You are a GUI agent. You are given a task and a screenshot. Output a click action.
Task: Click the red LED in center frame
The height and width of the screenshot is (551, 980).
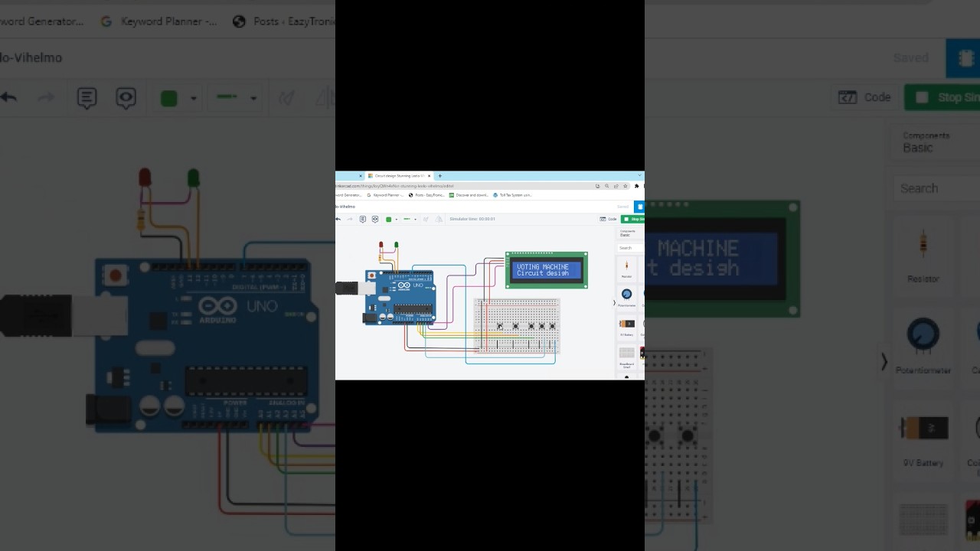pos(381,245)
